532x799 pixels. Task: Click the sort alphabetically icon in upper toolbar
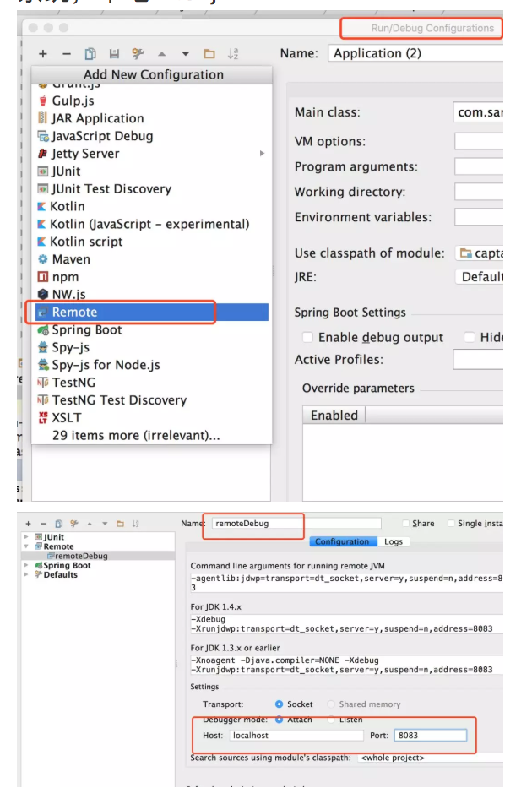[233, 53]
